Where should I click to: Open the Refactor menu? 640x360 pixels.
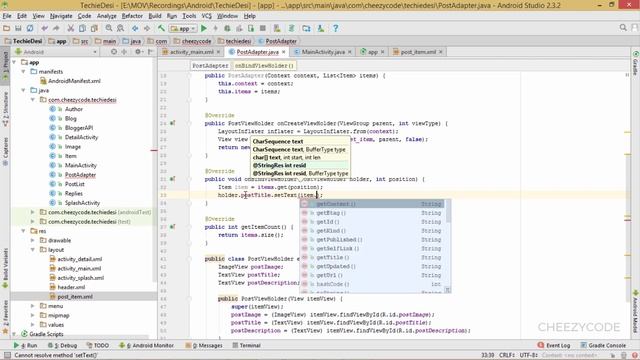pyautogui.click(x=132, y=16)
